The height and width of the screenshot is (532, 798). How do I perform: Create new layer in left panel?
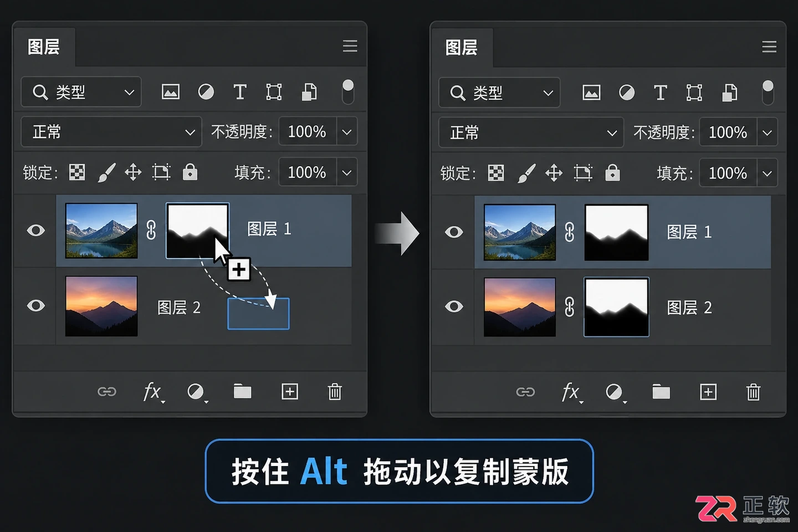290,392
